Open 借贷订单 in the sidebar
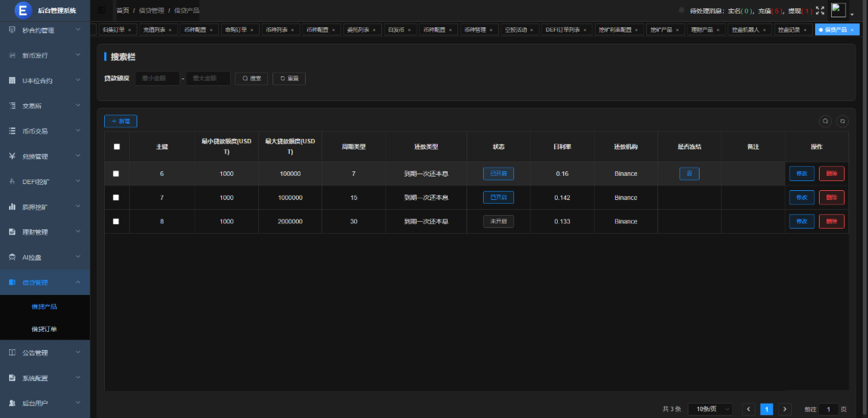Screen dimensions: 868x418 pyautogui.click(x=44, y=329)
